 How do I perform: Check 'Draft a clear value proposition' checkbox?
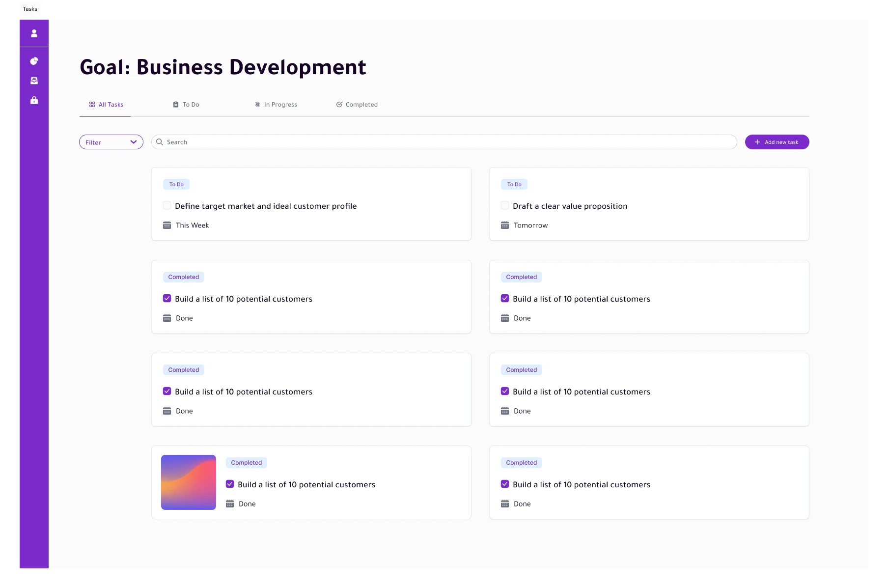(505, 206)
